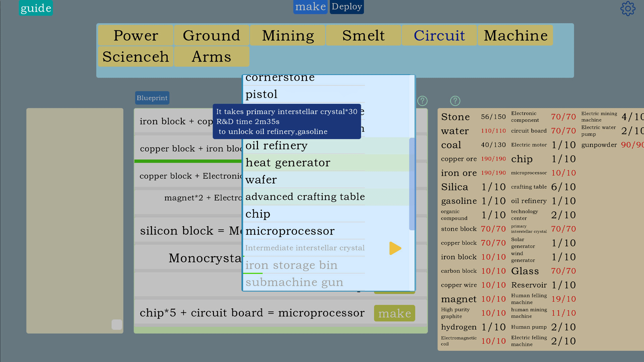Click the right help question mark icon
644x362 pixels.
point(455,101)
